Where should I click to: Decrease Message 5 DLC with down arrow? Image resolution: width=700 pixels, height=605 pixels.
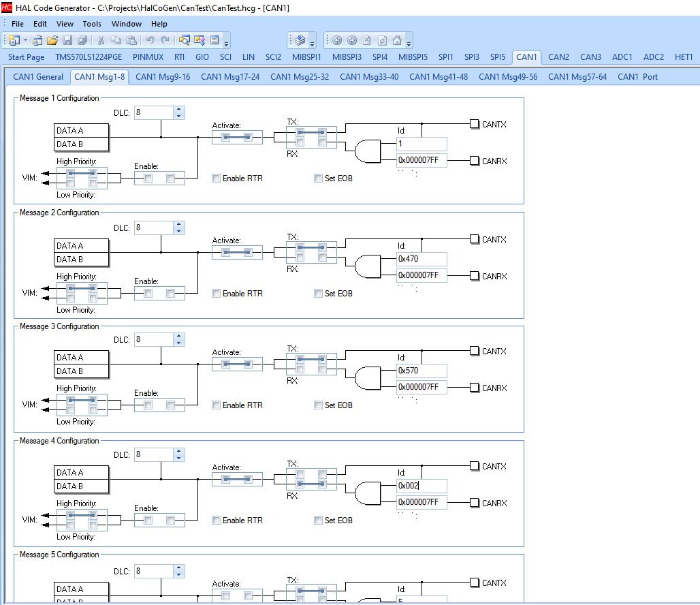click(x=178, y=574)
